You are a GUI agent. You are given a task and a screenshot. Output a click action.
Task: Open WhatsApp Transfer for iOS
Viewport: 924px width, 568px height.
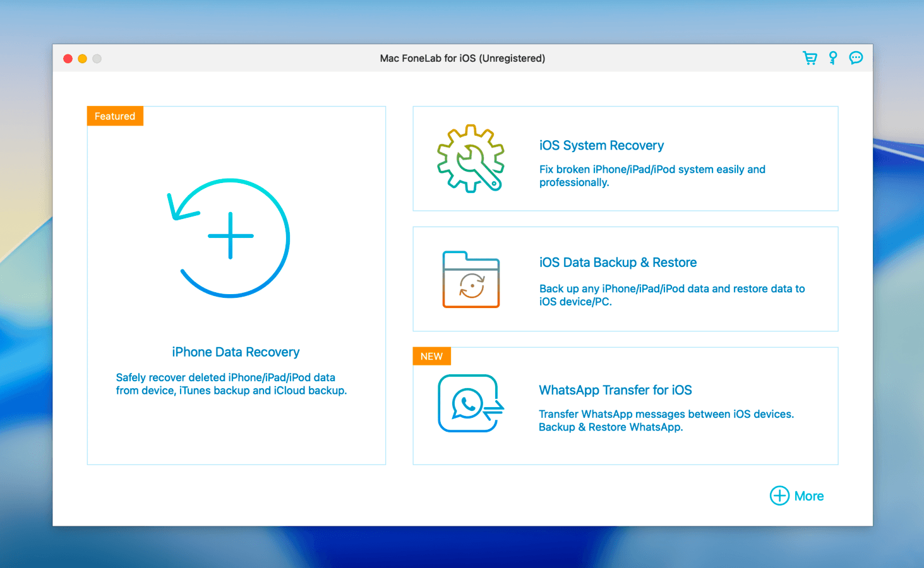click(x=625, y=406)
